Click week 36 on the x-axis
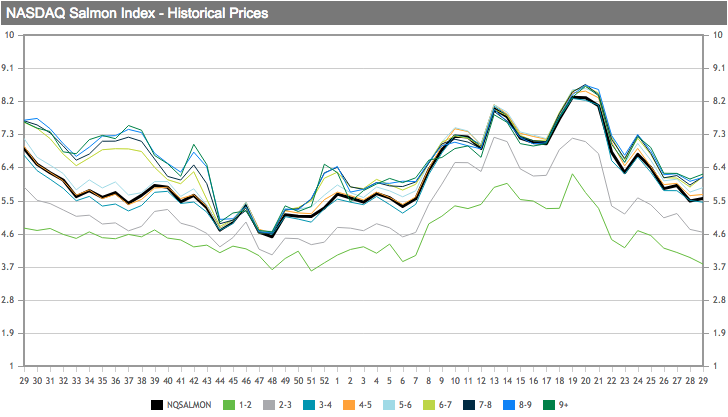Viewport: 728px width, 417px height. point(116,381)
